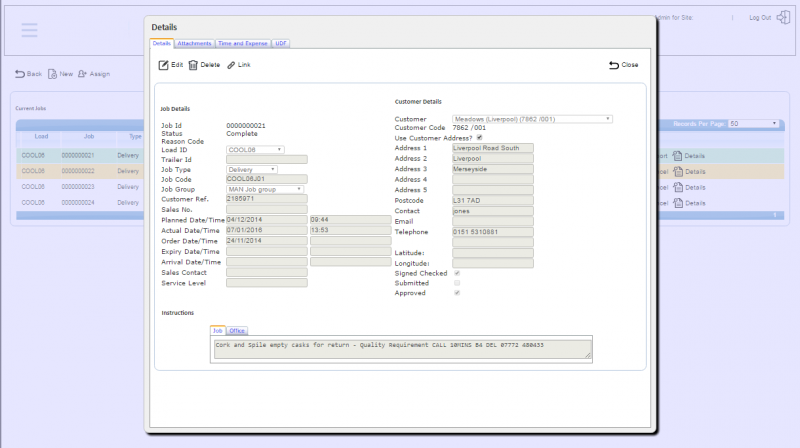Click the Delete trash can icon

coord(193,65)
